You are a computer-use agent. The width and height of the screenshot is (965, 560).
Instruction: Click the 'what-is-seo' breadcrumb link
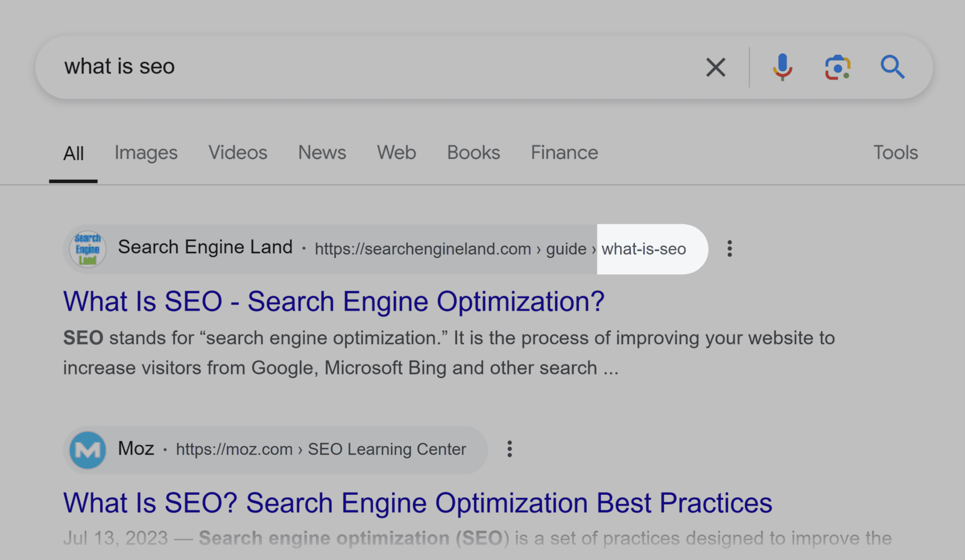[644, 248]
